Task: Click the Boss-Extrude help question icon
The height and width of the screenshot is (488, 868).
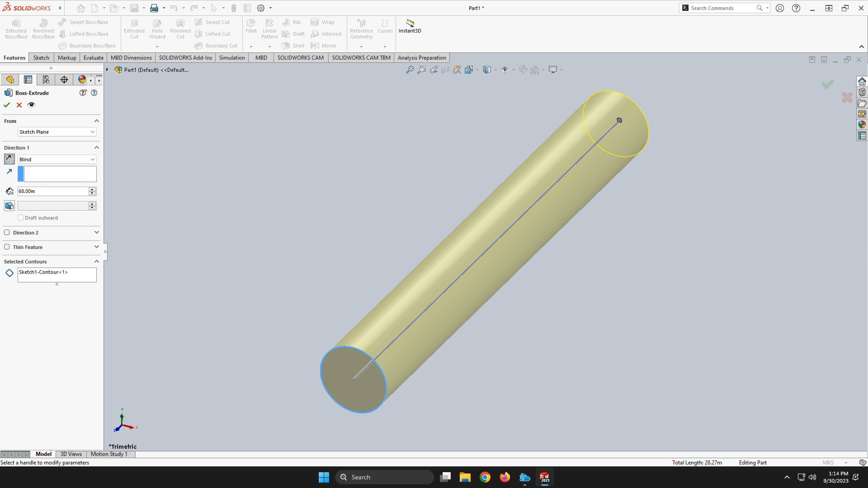Action: click(94, 93)
